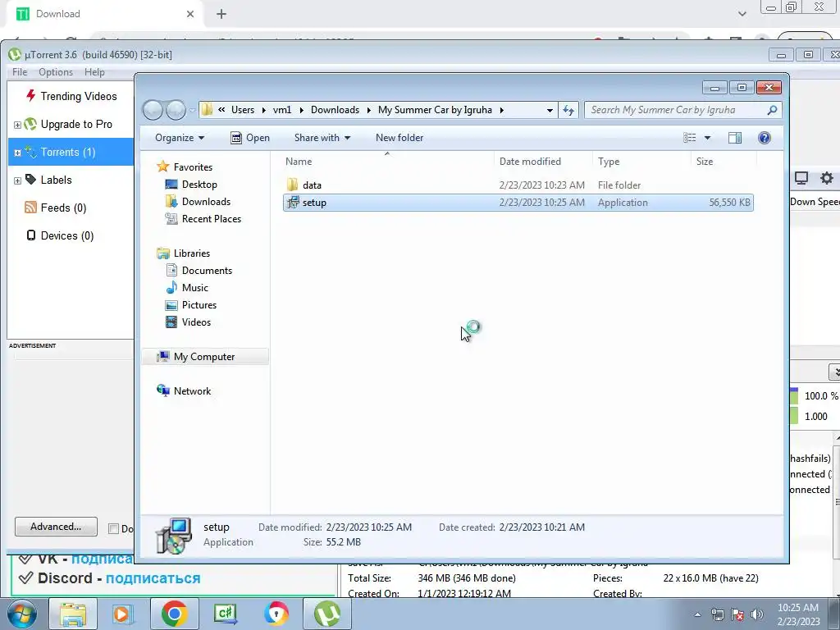Image resolution: width=840 pixels, height=630 pixels.
Task: Click the volume speaker tray icon
Action: [757, 614]
